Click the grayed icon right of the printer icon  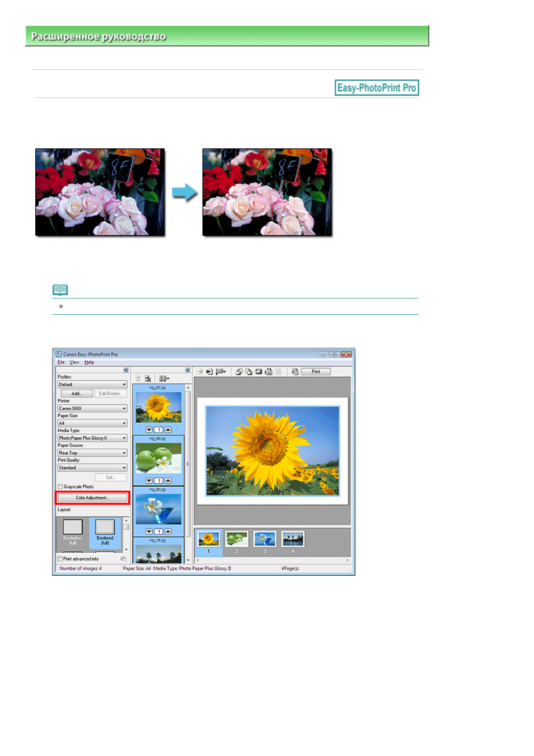278,371
